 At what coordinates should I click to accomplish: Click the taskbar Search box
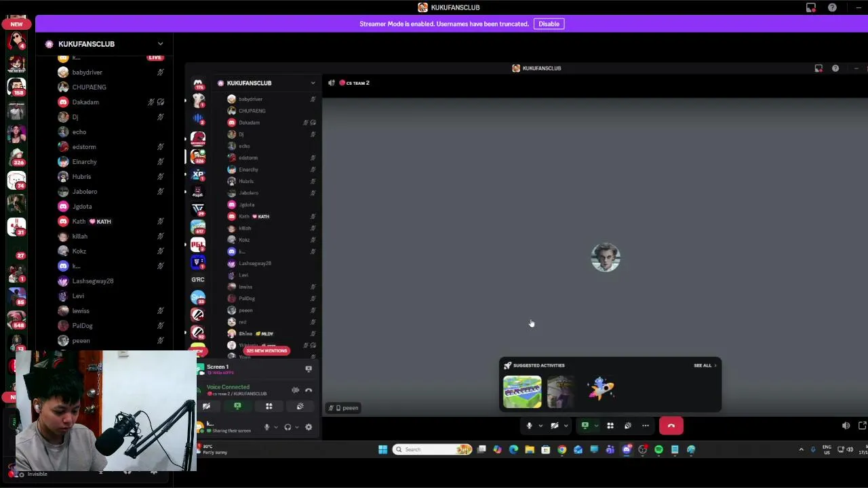pyautogui.click(x=433, y=449)
